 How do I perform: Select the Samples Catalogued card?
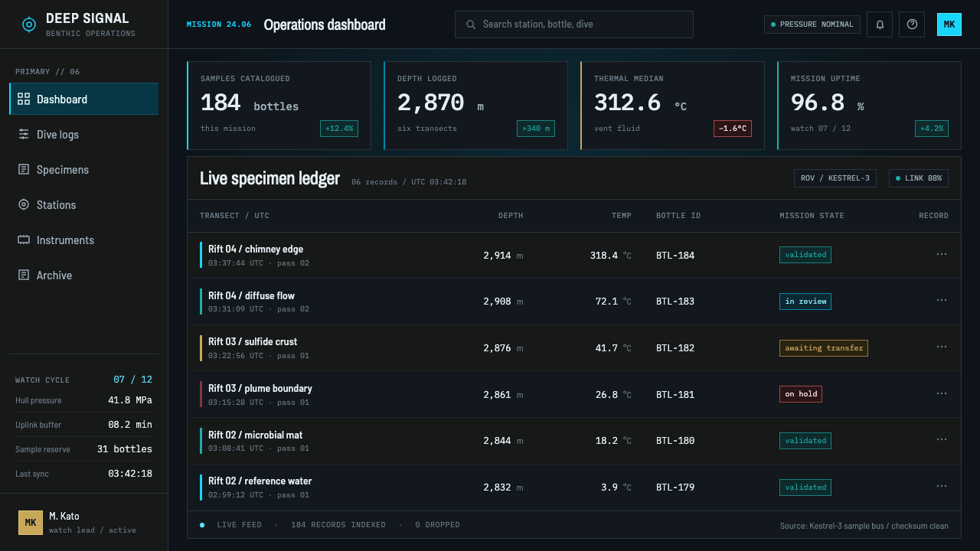click(x=279, y=106)
